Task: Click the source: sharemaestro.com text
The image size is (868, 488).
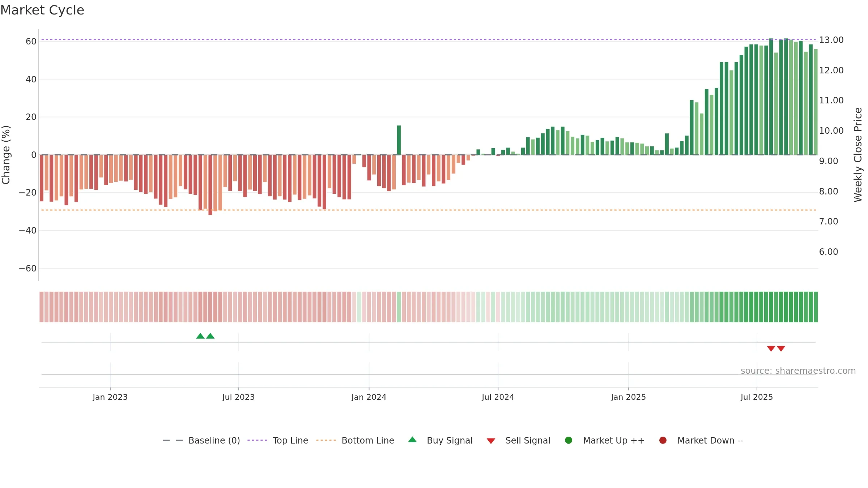Action: [798, 371]
